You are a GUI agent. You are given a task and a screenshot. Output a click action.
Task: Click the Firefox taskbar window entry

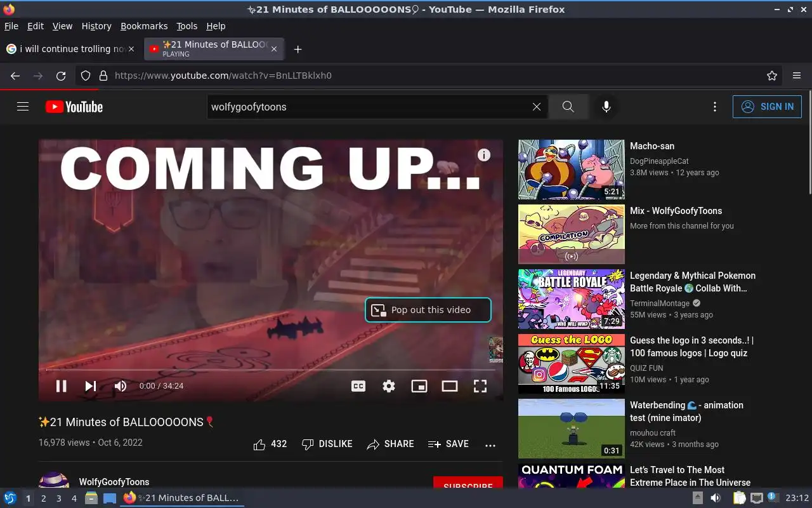[x=182, y=498]
